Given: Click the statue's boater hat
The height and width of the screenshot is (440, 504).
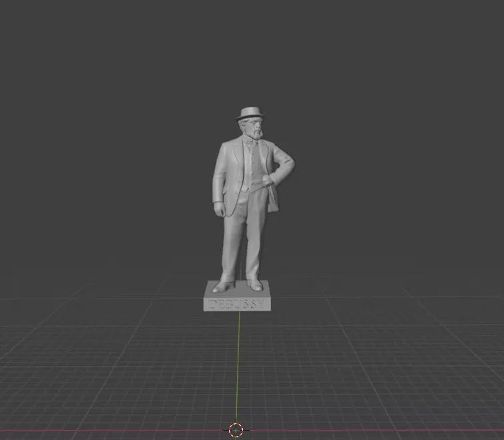Looking at the screenshot, I should [250, 114].
